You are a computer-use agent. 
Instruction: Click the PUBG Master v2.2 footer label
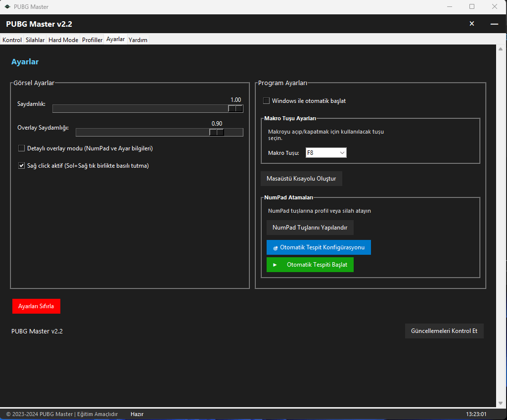(x=37, y=331)
